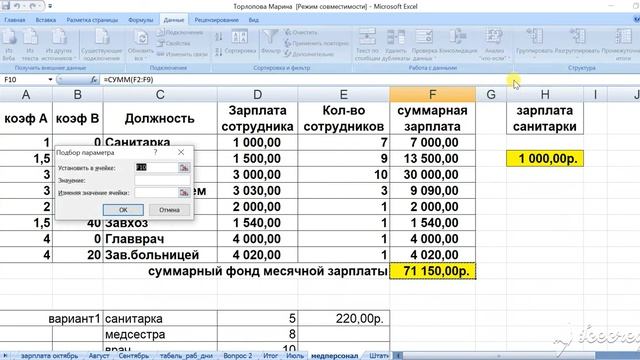Select yellow cell 1 000,00р. in column H
The height and width of the screenshot is (360, 640).
(x=545, y=158)
